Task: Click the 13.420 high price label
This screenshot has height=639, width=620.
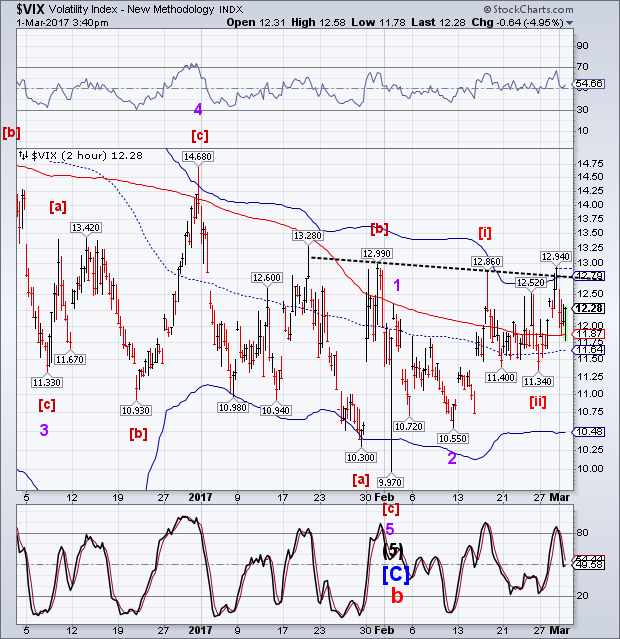Action: coord(85,227)
